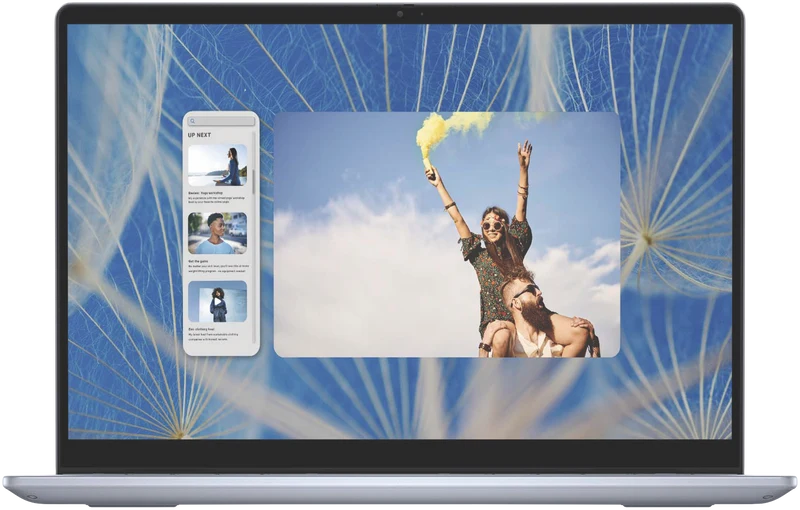Open the 'Get the gains' video thumbnail

pos(217,233)
